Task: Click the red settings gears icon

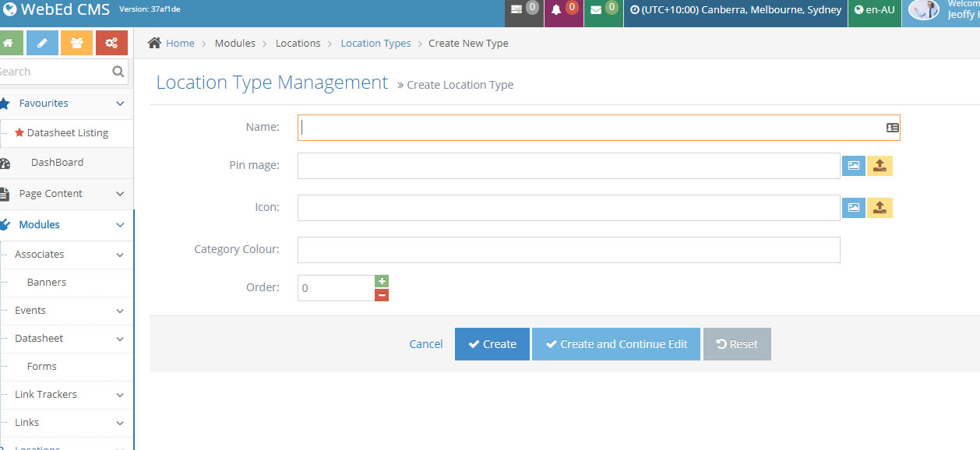Action: coord(111,43)
